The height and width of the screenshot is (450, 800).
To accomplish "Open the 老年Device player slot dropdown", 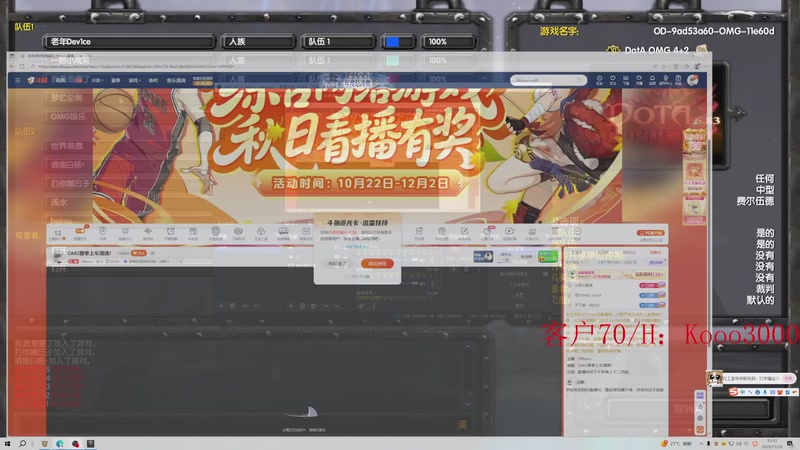I will (129, 42).
